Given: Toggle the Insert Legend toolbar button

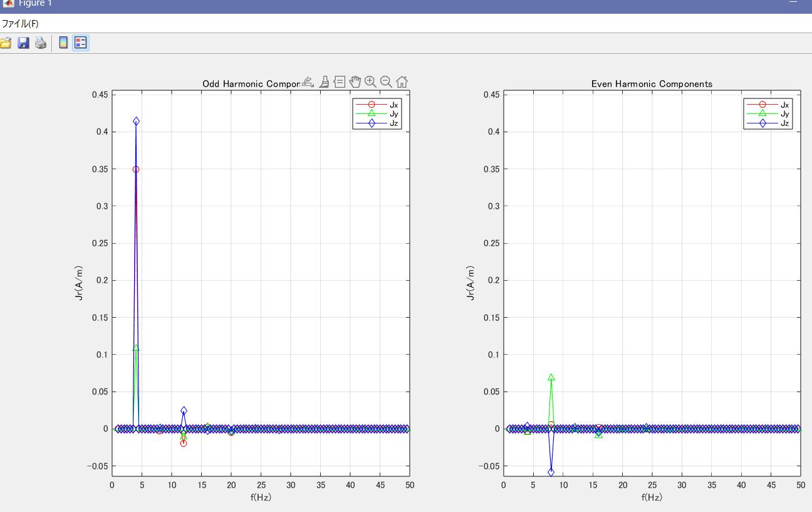Looking at the screenshot, I should 81,43.
